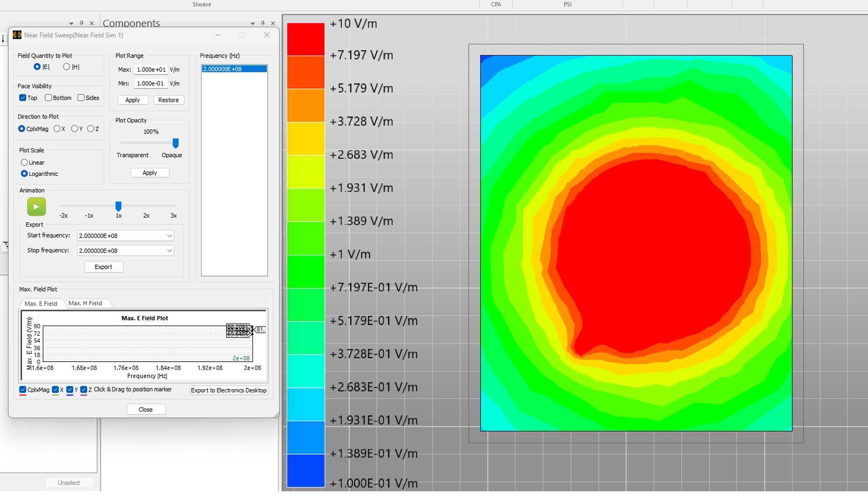Select 2.000000E+08 in the frequency list

[x=234, y=69]
